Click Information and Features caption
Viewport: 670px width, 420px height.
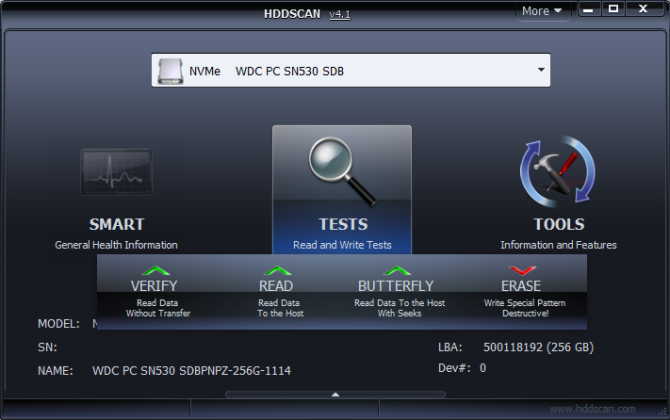pyautogui.click(x=558, y=245)
